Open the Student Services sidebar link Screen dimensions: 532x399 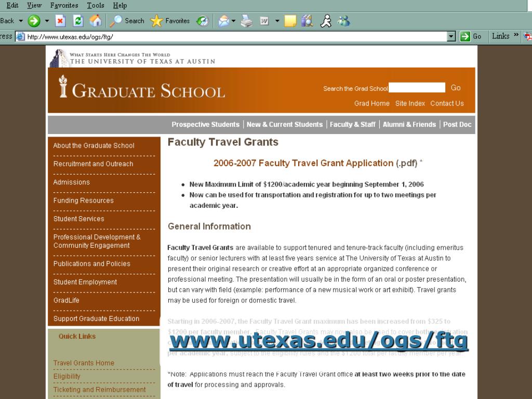[79, 219]
